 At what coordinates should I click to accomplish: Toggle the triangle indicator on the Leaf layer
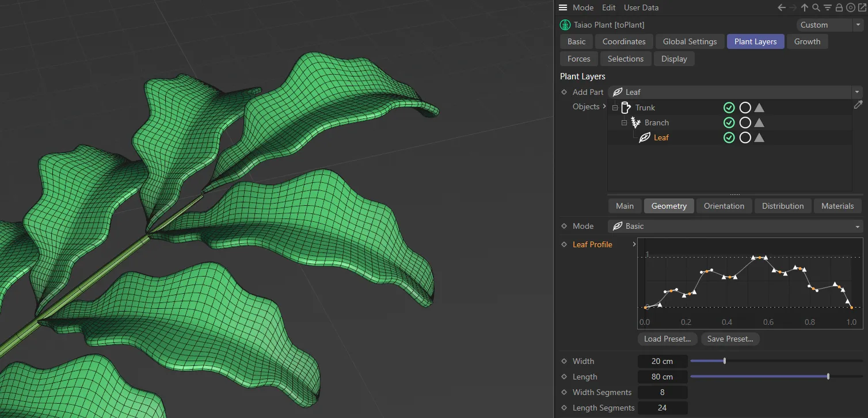(x=759, y=137)
